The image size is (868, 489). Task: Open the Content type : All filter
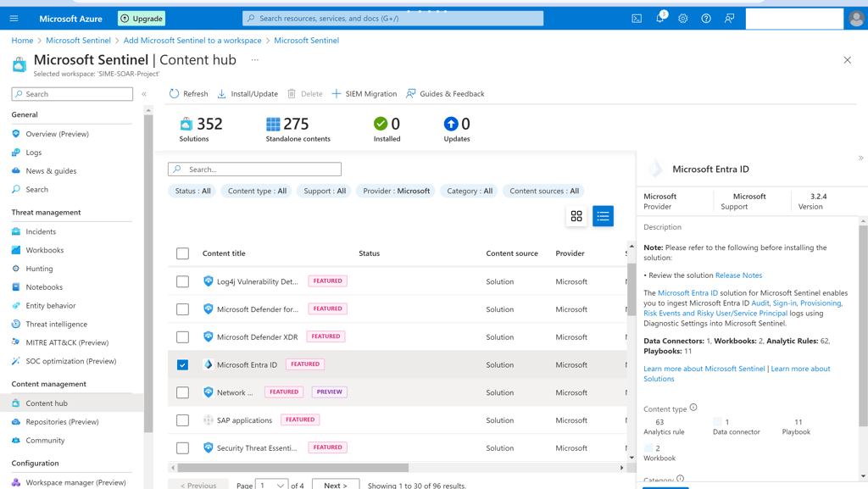[x=258, y=191]
